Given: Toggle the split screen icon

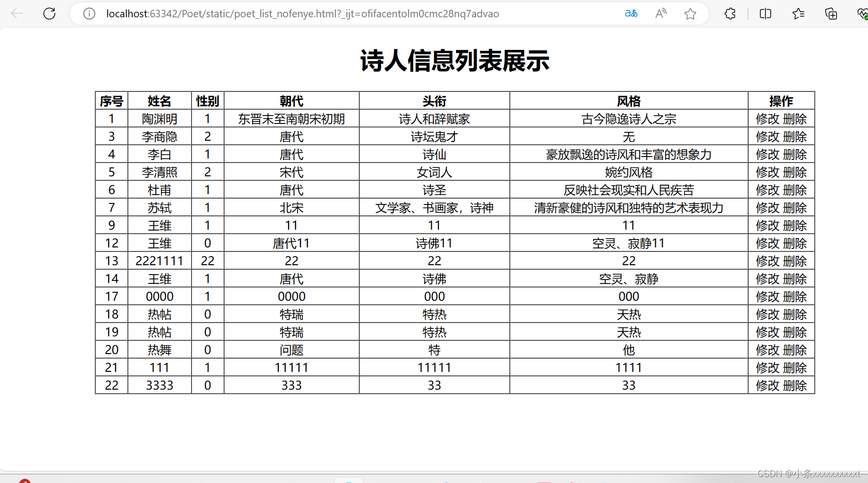Looking at the screenshot, I should pyautogui.click(x=765, y=14).
